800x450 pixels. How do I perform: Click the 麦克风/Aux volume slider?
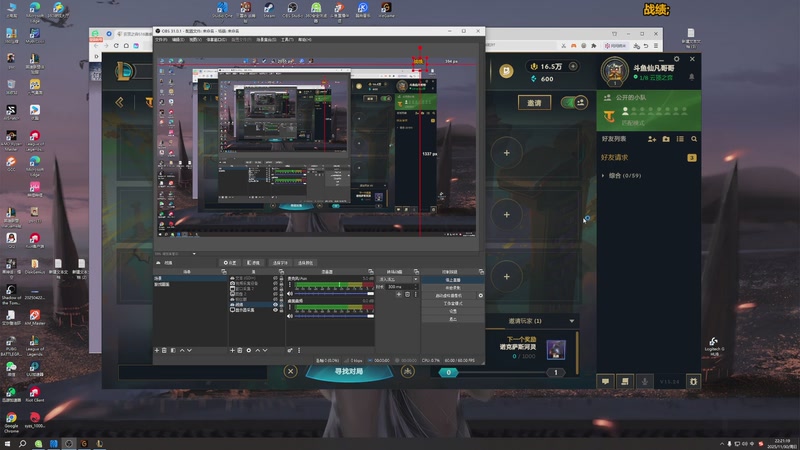point(334,294)
